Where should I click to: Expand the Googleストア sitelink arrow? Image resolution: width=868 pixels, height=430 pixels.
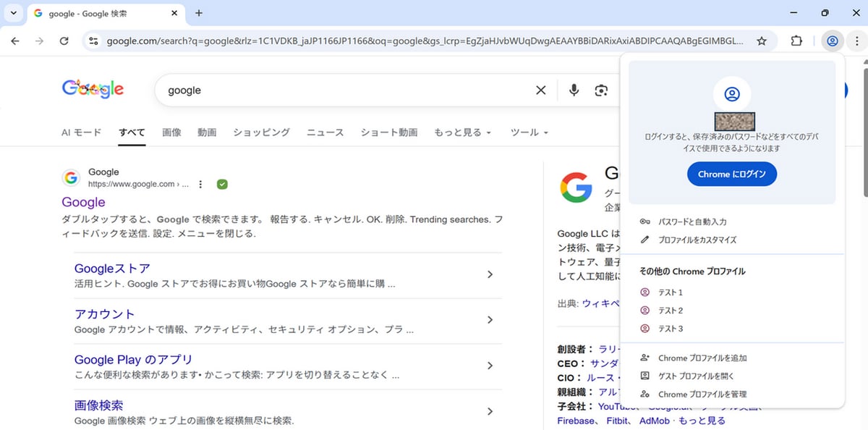pos(490,274)
